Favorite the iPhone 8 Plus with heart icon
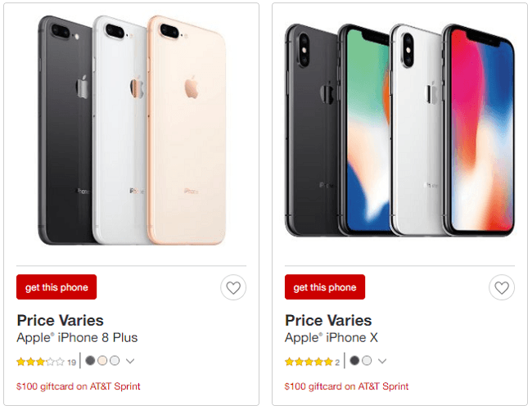 point(233,287)
